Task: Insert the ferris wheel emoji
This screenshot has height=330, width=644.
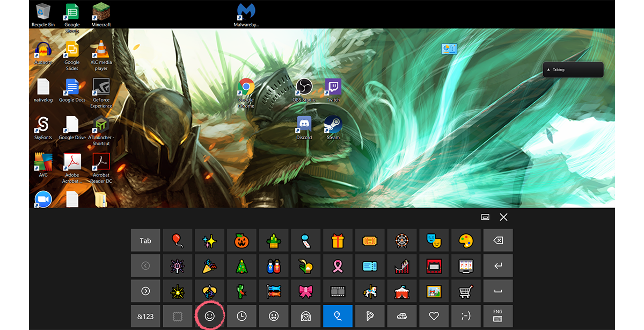Action: click(x=402, y=241)
